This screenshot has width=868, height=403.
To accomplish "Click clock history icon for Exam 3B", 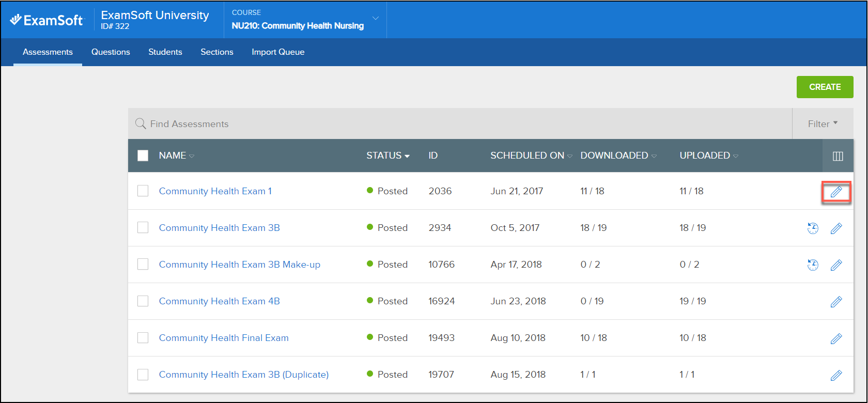I will coord(813,228).
